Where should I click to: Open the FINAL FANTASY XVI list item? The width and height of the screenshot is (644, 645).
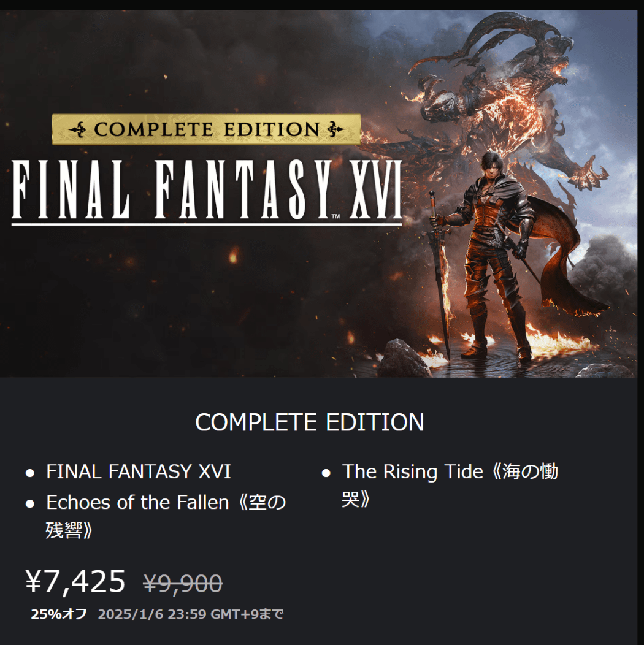(x=138, y=471)
